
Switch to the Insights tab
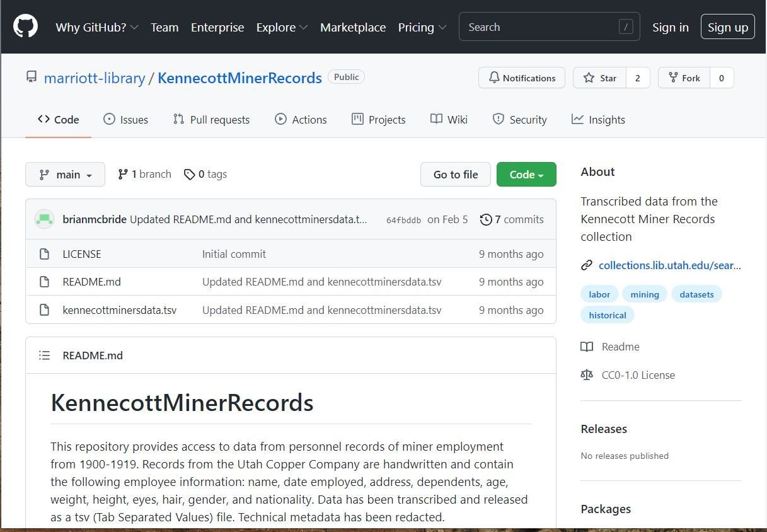[598, 120]
